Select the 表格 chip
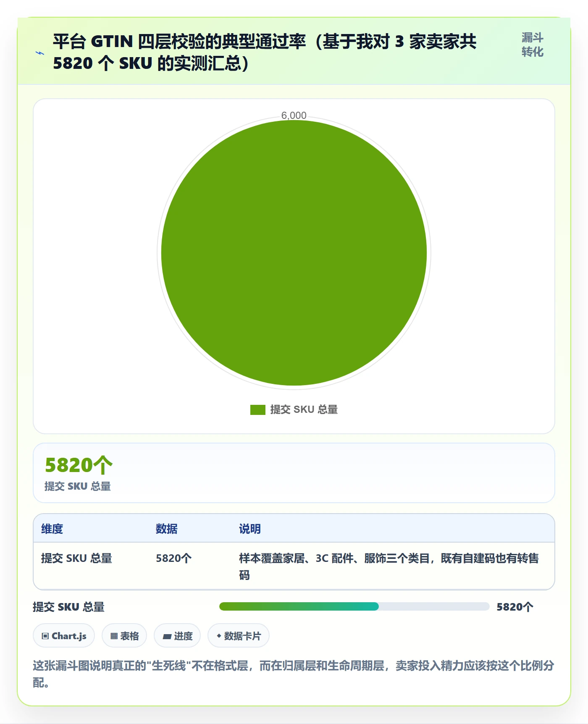588x724 pixels. click(x=124, y=636)
